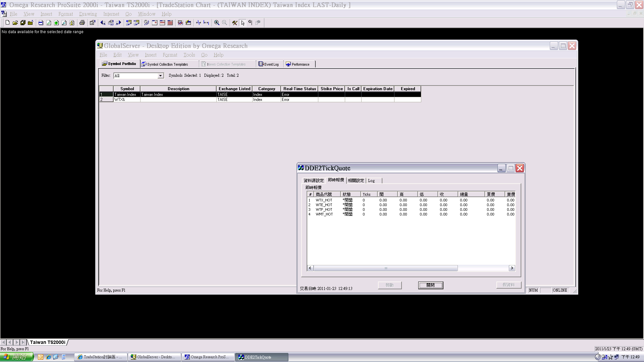The width and height of the screenshot is (644, 362).
Task: Click the Windows 開始 Start button
Action: click(17, 357)
